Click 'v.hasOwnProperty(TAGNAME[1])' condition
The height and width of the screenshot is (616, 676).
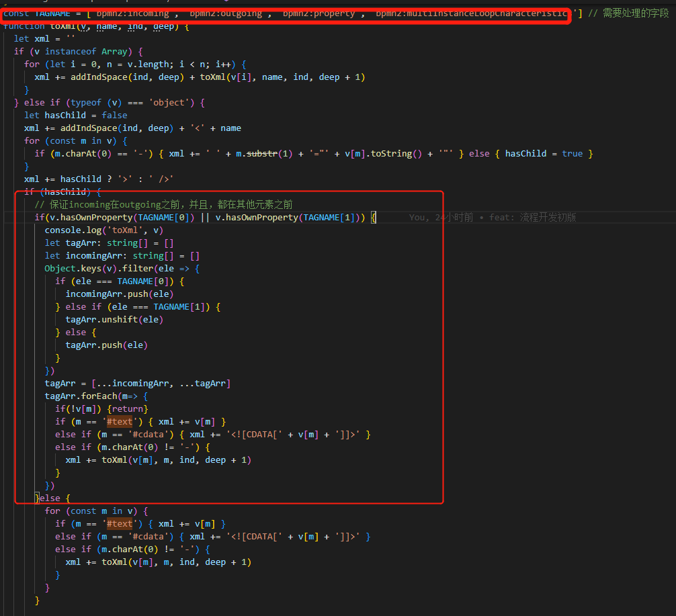pos(288,218)
